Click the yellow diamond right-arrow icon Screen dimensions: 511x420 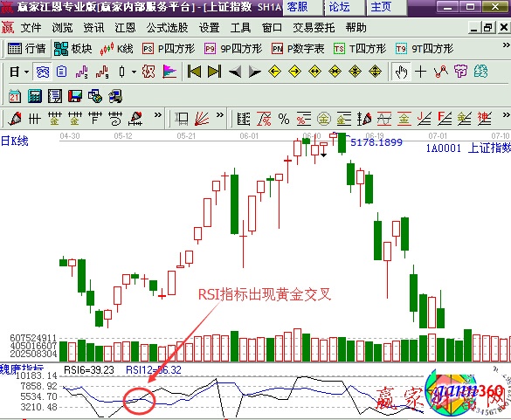tap(295, 72)
